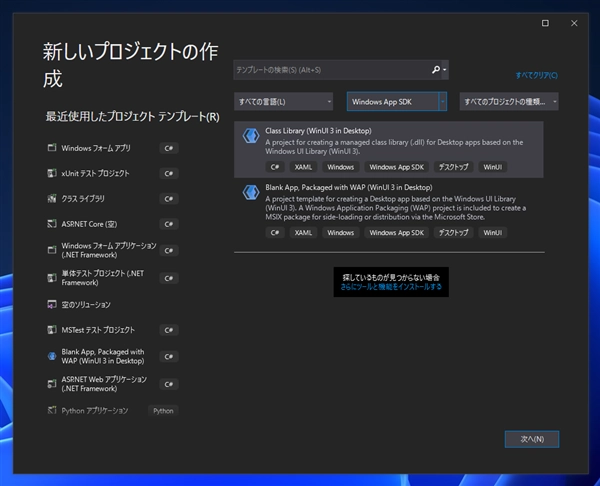Click the xUnit テスト プロジェクト icon
The width and height of the screenshot is (600, 486).
coord(52,173)
